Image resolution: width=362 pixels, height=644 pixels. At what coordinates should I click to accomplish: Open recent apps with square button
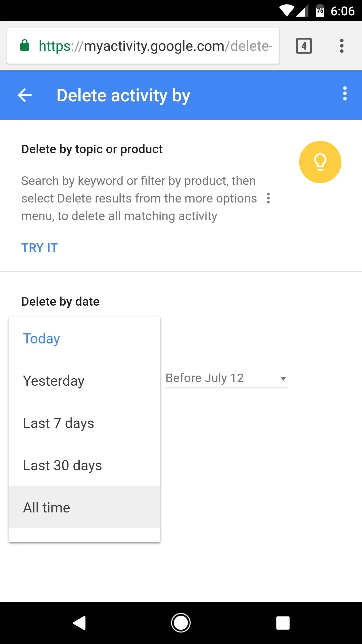[283, 623]
